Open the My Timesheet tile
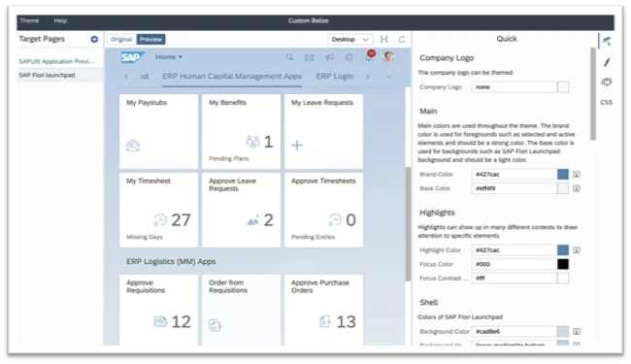Image resolution: width=631 pixels, height=364 pixels. click(158, 210)
